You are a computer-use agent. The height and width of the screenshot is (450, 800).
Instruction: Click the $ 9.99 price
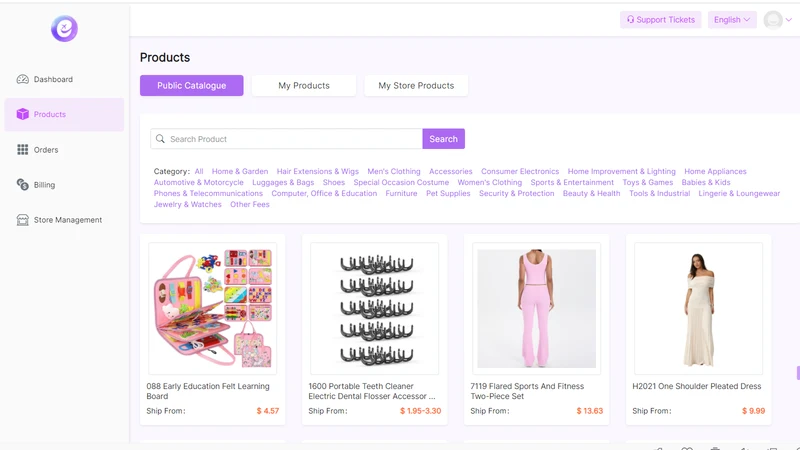(x=753, y=411)
